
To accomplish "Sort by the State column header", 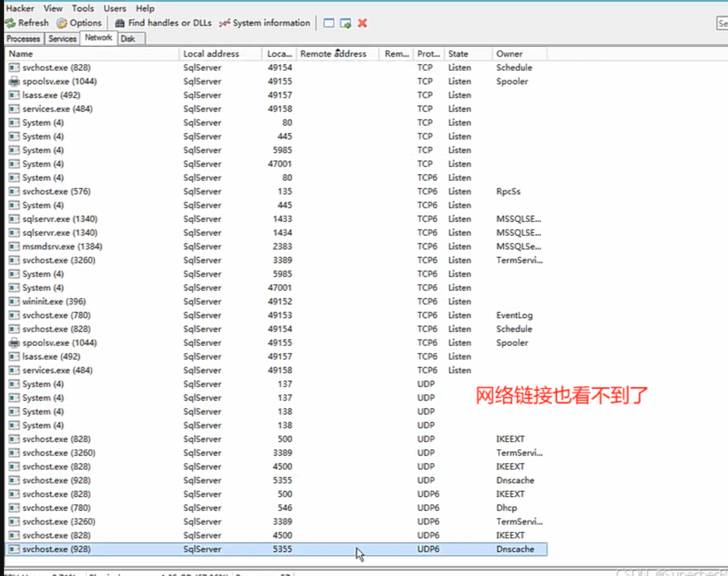I will point(467,54).
